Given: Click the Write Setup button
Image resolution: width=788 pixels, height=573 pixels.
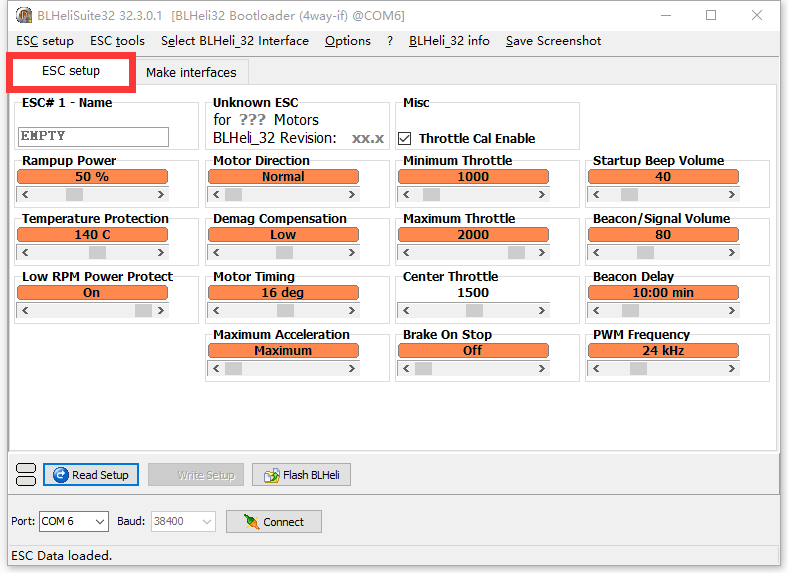Looking at the screenshot, I should point(196,474).
